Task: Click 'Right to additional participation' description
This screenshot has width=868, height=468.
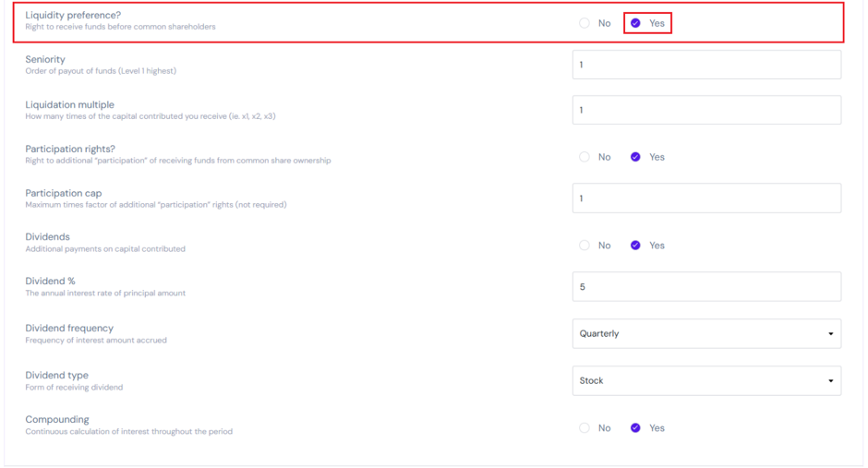Action: [x=178, y=161]
